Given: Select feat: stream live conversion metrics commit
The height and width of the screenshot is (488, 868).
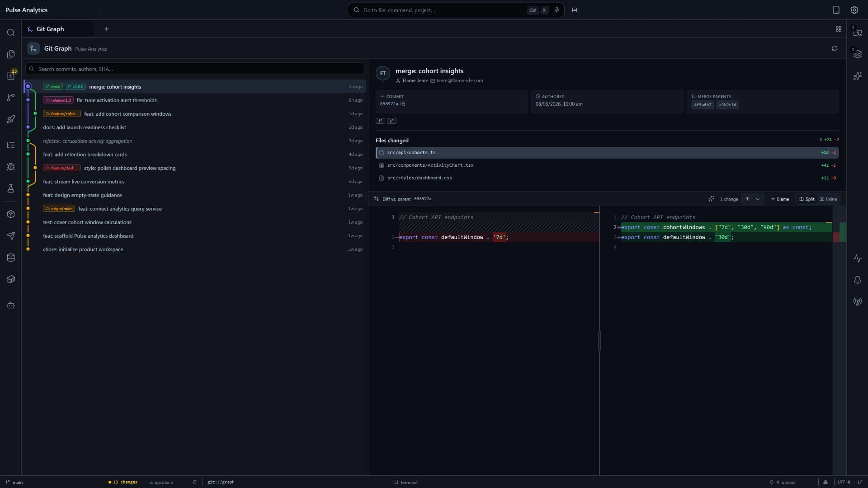Looking at the screenshot, I should [x=195, y=181].
